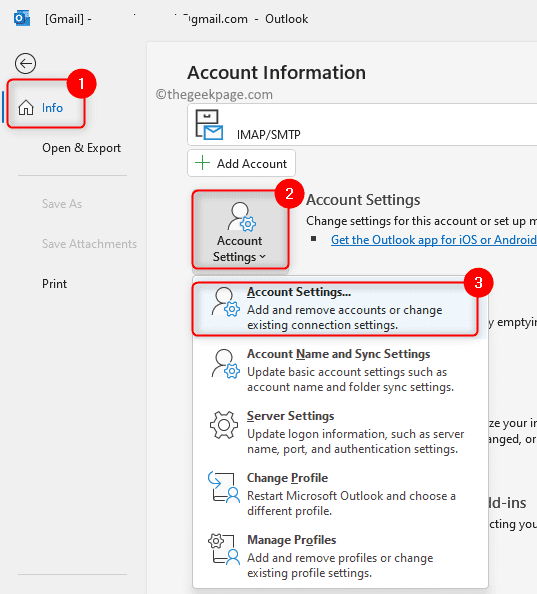The width and height of the screenshot is (537, 594).
Task: Click icon beside Account Name and Sync Settings
Action: pyautogui.click(x=225, y=364)
